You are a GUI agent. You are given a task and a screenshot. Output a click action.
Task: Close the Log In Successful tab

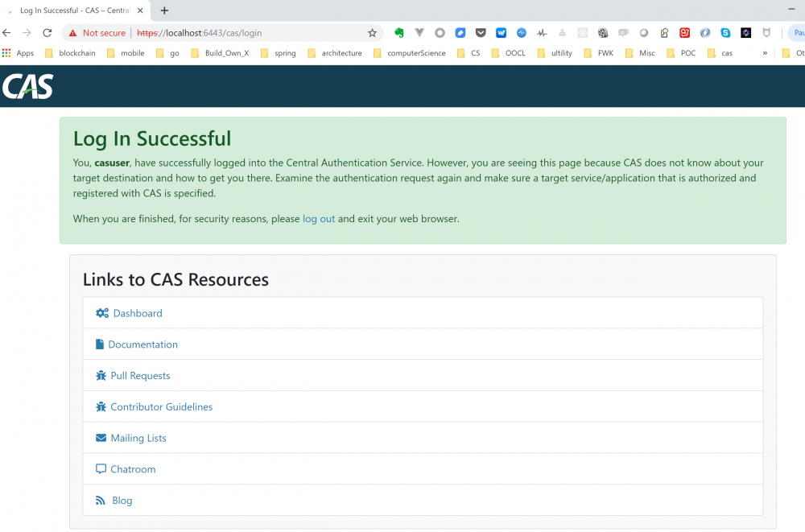[x=140, y=10]
